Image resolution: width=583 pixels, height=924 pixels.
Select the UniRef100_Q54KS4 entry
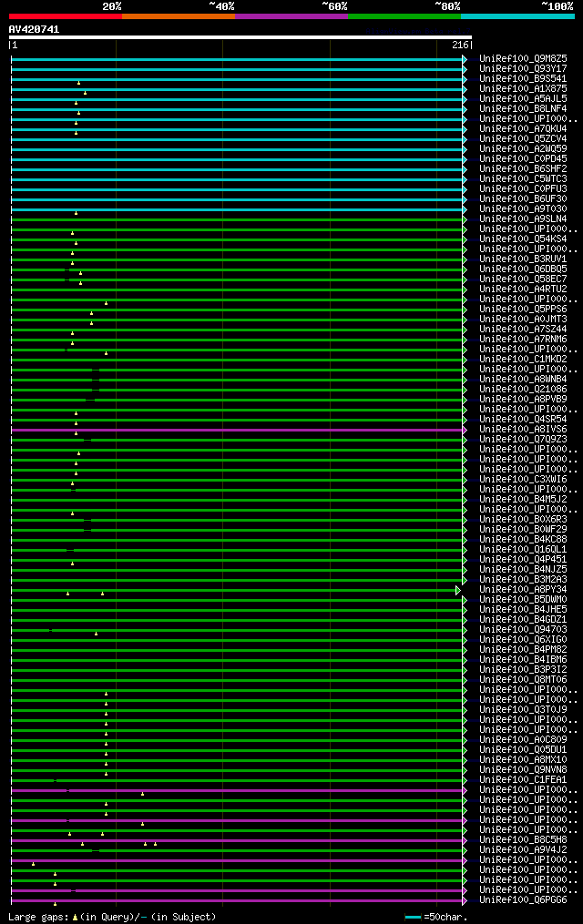click(x=523, y=239)
